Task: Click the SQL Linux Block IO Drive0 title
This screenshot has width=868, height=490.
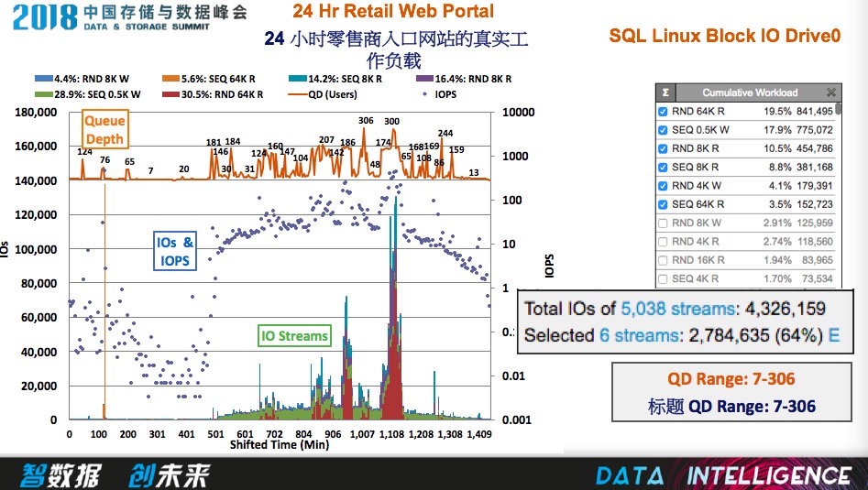Action: tap(725, 36)
